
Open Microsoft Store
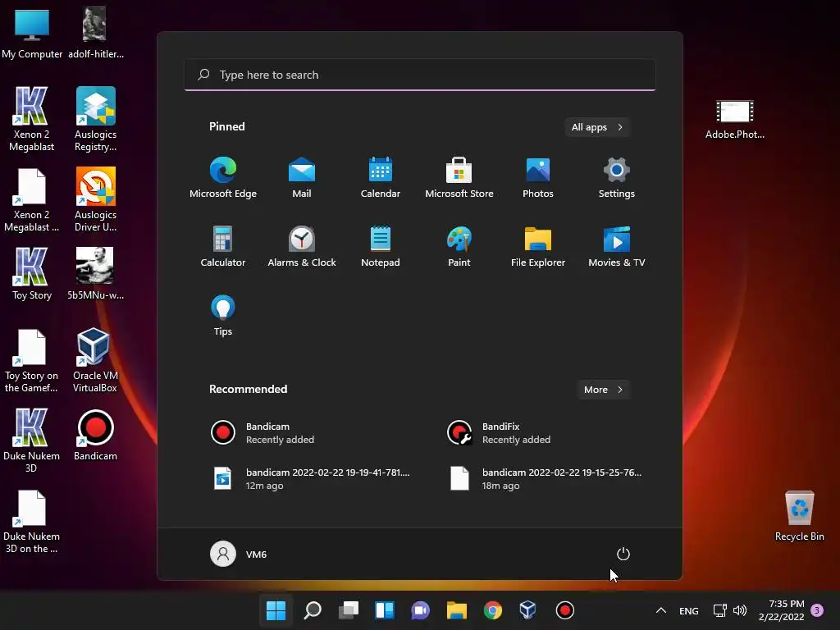pyautogui.click(x=459, y=177)
